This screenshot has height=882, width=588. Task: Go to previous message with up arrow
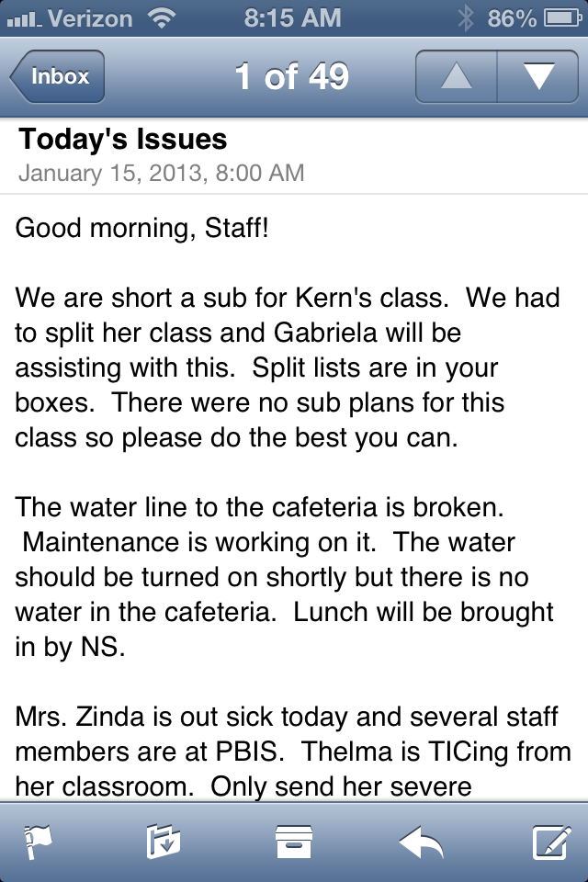(x=457, y=76)
